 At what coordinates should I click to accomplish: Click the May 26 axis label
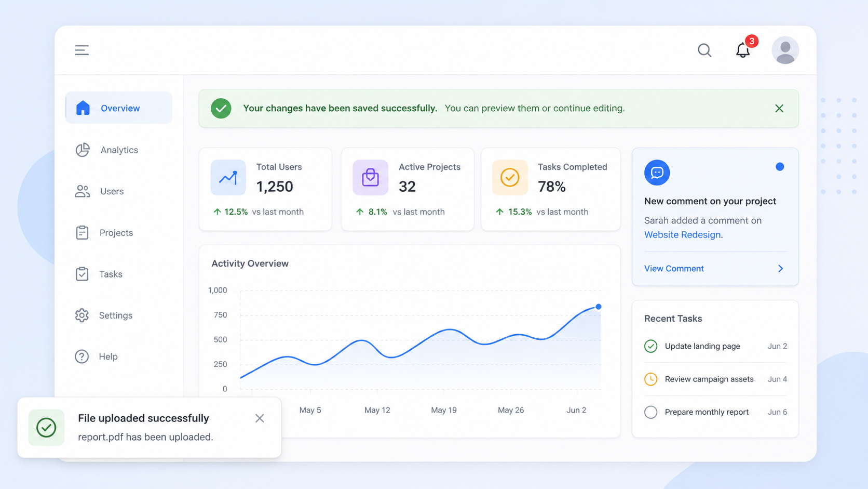click(511, 410)
